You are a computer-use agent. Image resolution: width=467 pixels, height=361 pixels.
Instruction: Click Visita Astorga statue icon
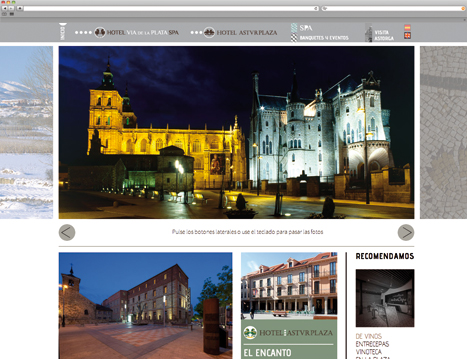368,33
